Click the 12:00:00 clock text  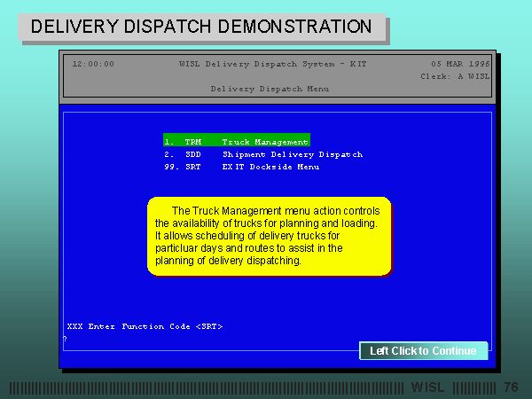[93, 64]
